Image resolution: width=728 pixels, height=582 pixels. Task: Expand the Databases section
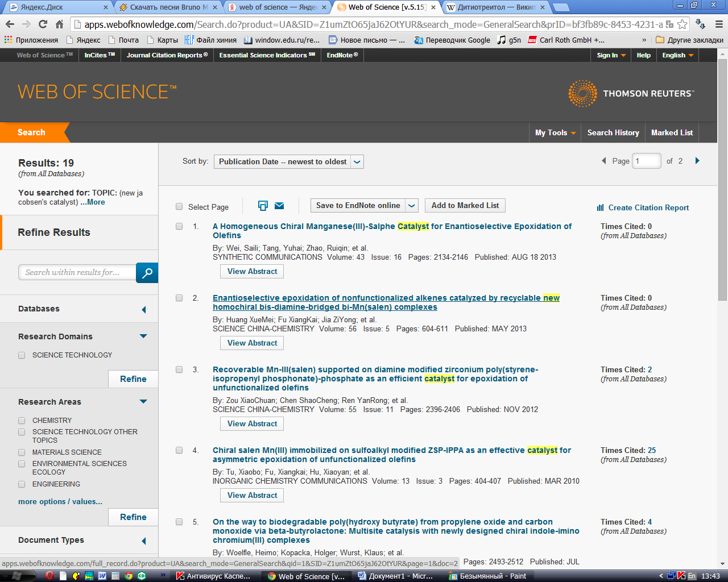[x=143, y=310]
